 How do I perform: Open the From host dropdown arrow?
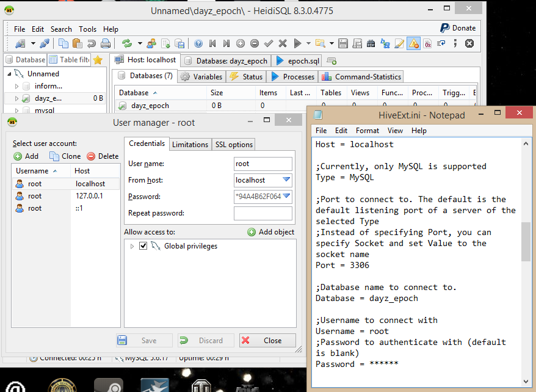(x=286, y=180)
